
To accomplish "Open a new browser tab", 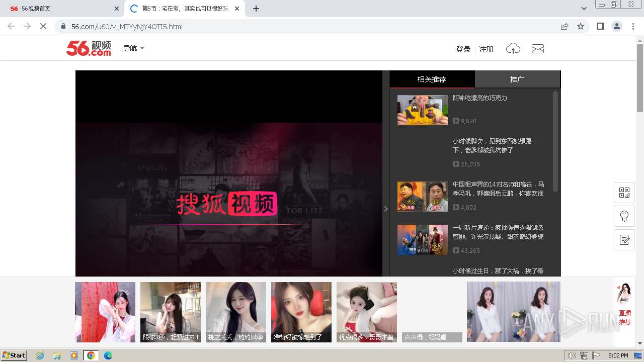I will tap(256, 9).
